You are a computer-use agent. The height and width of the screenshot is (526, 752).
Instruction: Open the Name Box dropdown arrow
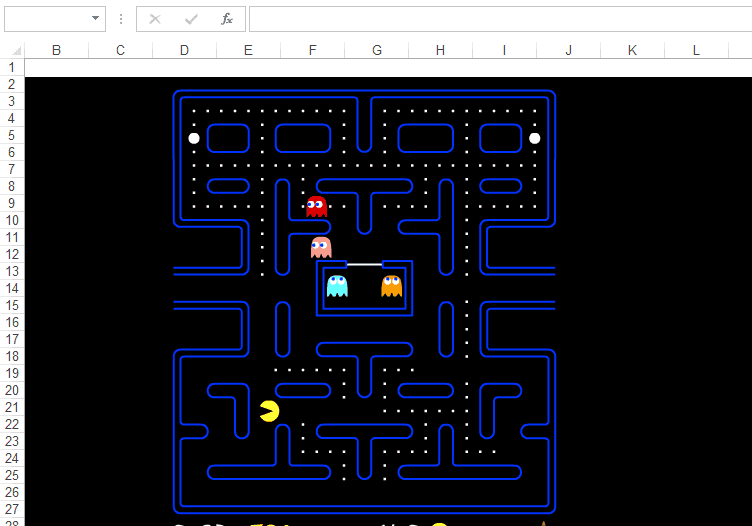tap(95, 18)
